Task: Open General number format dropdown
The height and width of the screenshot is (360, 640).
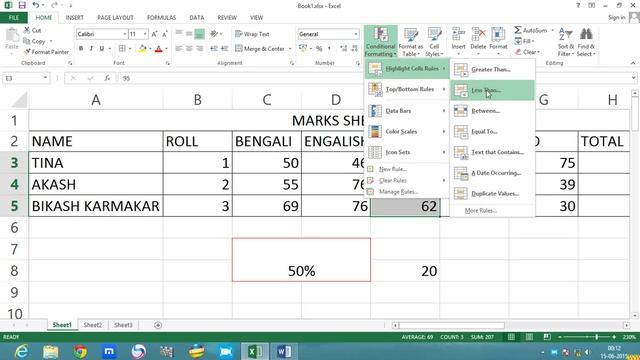Action: coord(356,34)
